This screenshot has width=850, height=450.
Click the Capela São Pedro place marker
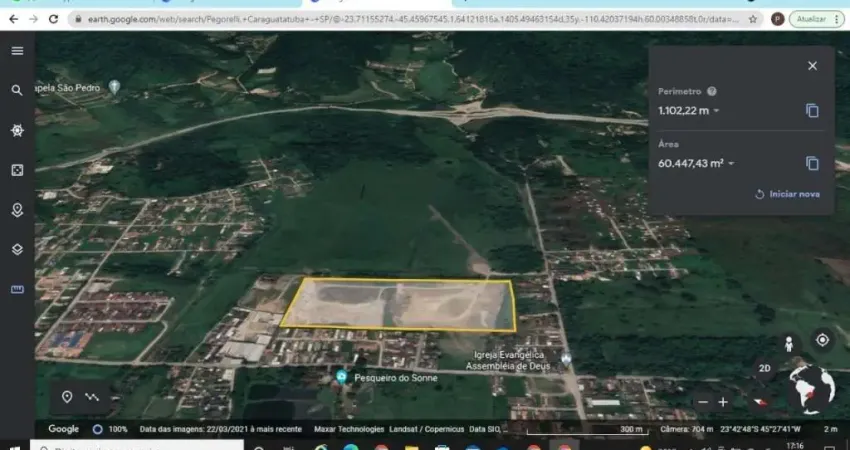(114, 86)
